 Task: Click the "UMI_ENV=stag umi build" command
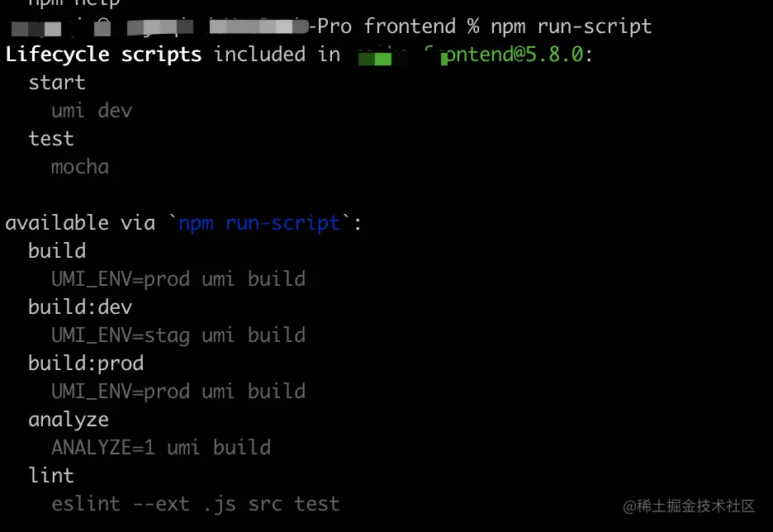coord(178,335)
